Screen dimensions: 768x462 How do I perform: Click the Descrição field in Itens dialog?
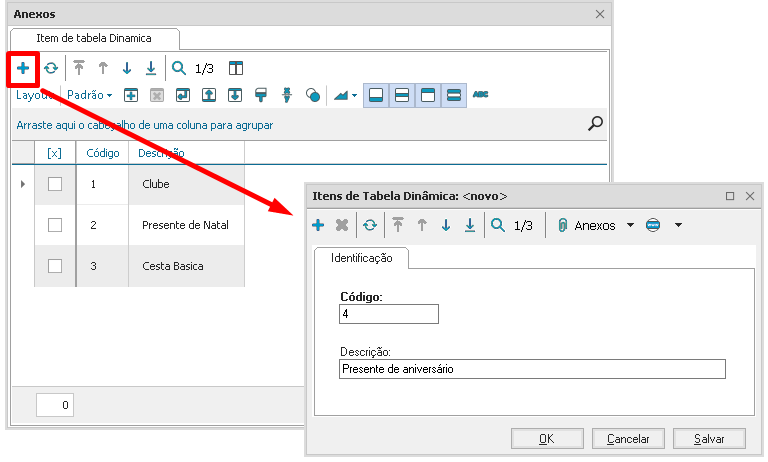[532, 369]
